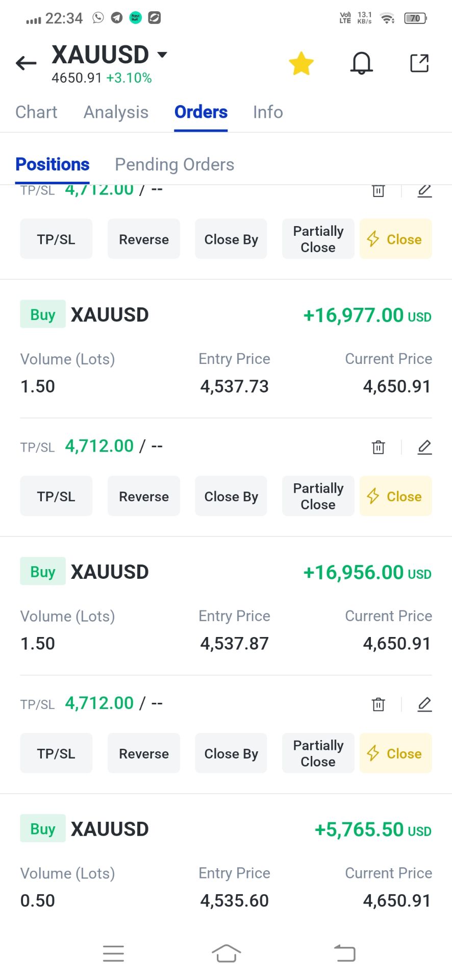452x980 pixels.
Task: Edit TP/SL pencil for 4,537.73 entry position
Action: pos(424,447)
